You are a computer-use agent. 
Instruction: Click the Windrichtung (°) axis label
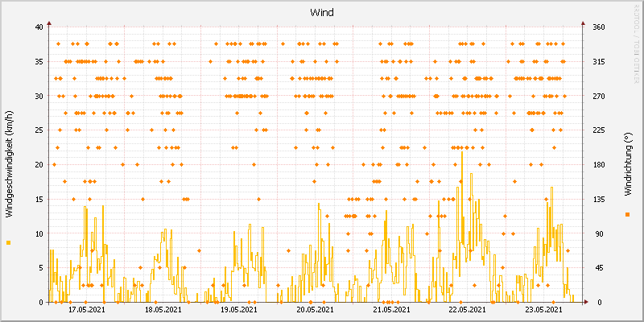click(627, 164)
